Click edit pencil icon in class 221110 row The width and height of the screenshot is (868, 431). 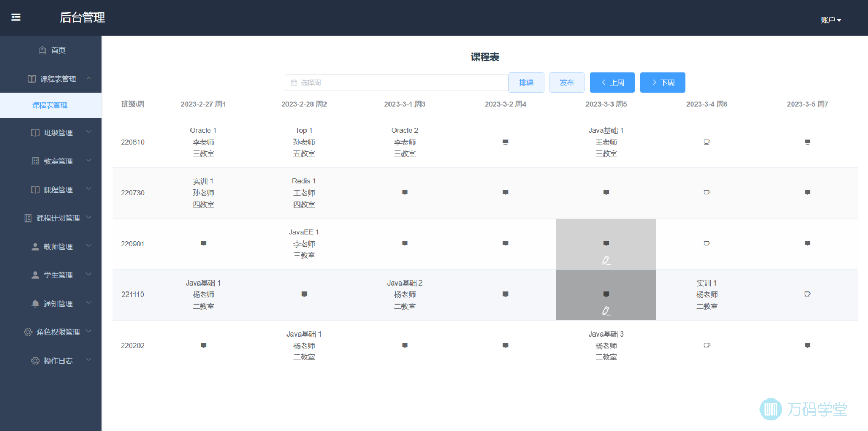click(x=606, y=311)
